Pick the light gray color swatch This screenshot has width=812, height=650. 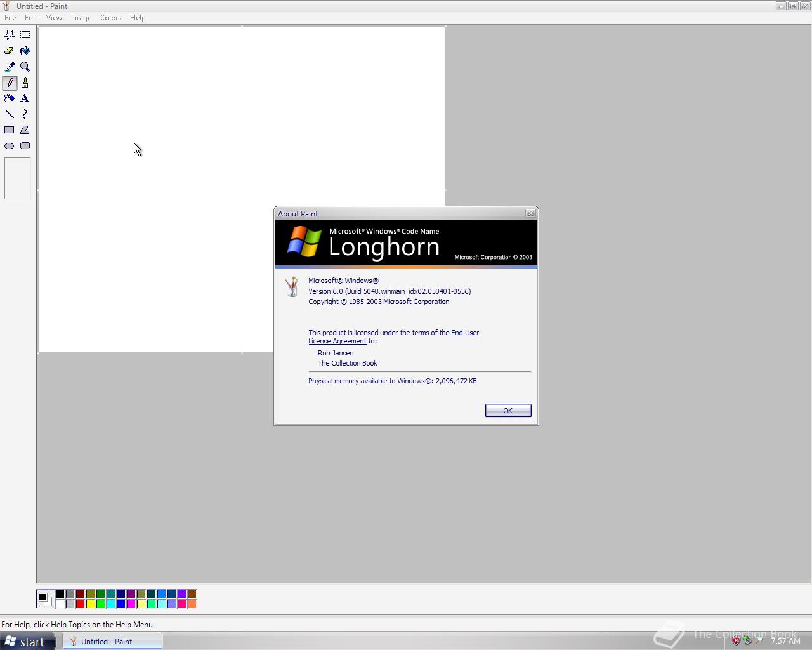pos(70,604)
